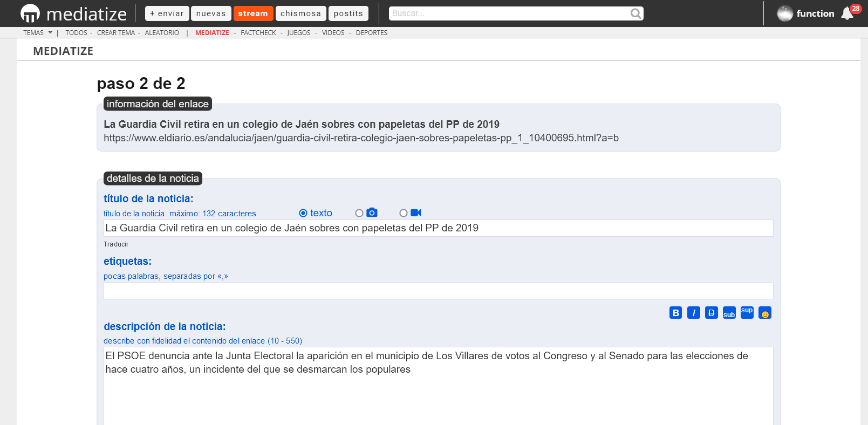Go to nuevas tab

(211, 13)
